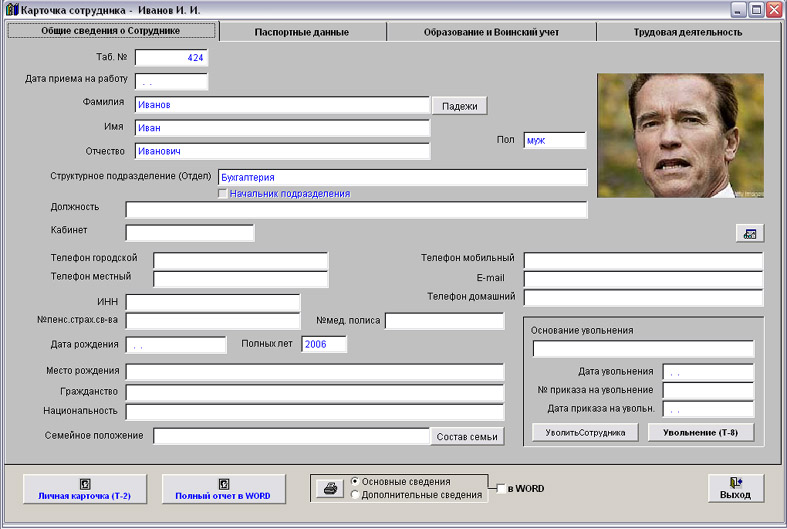Open Личная карточка (Т-2) report
787x529 pixels.
click(x=85, y=488)
